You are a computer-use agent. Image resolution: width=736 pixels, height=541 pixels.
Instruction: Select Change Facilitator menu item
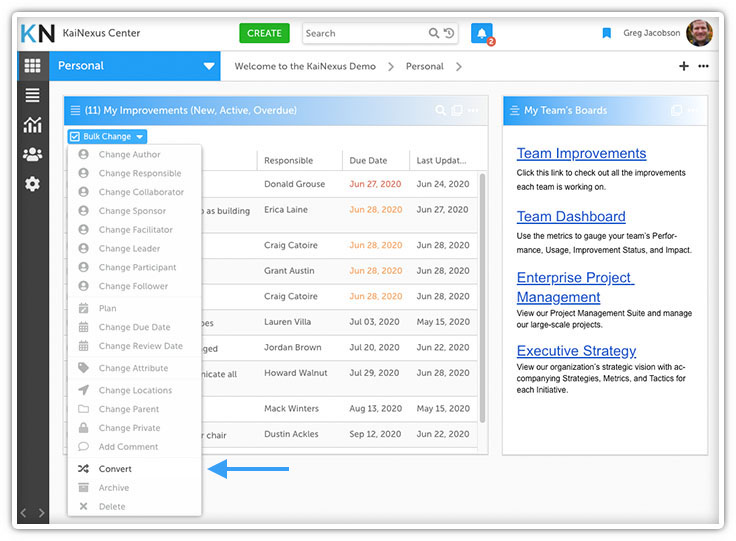pos(135,229)
